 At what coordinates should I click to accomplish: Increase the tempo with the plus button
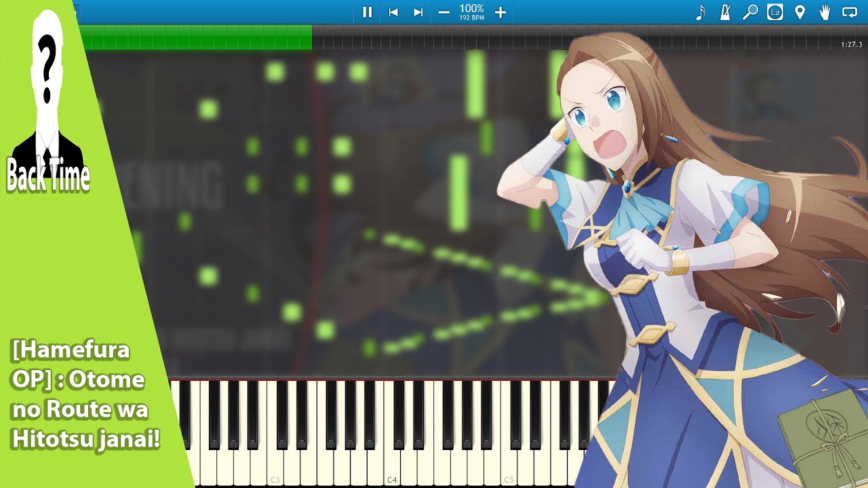tap(500, 12)
